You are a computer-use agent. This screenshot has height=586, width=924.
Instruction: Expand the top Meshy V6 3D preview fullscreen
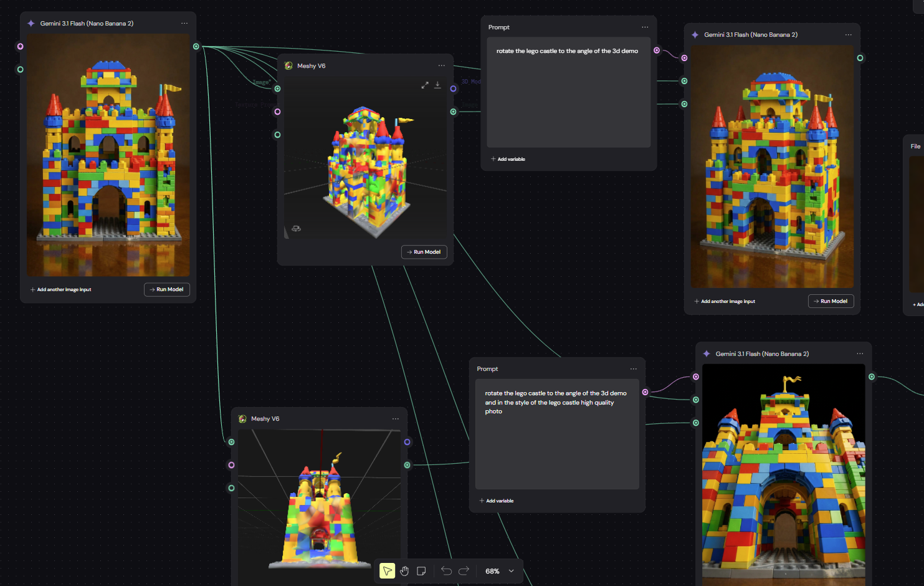(425, 85)
